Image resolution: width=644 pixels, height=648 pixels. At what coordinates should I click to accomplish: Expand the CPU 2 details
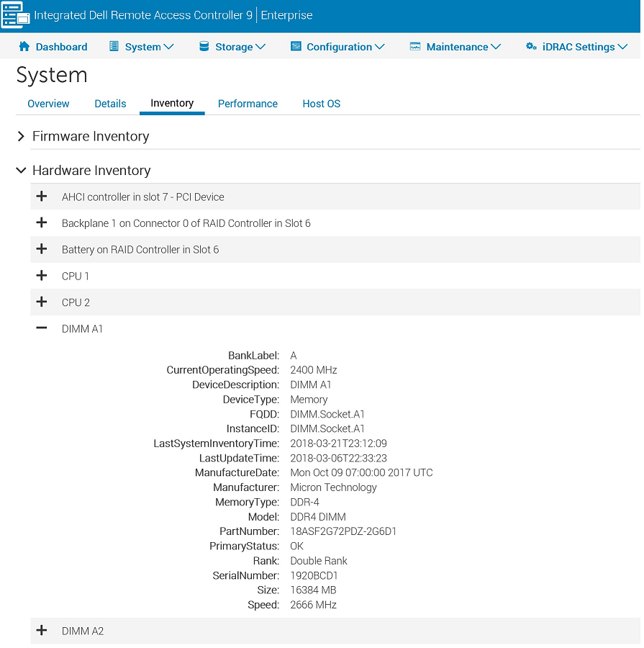point(42,302)
